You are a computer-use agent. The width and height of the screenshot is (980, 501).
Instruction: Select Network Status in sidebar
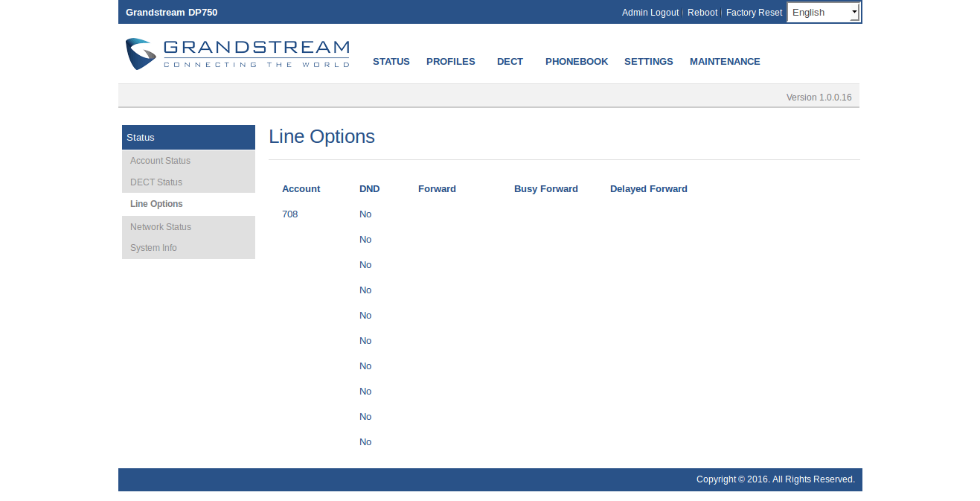(x=160, y=227)
